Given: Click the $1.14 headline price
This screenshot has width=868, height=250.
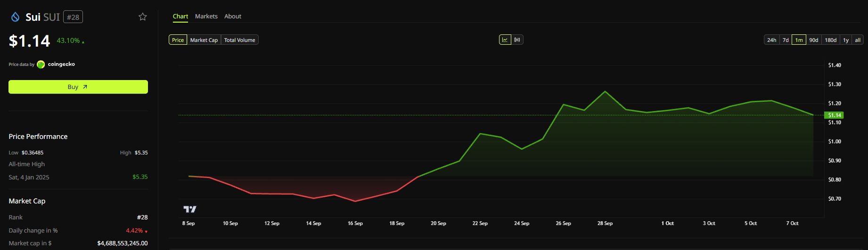Looking at the screenshot, I should 29,41.
